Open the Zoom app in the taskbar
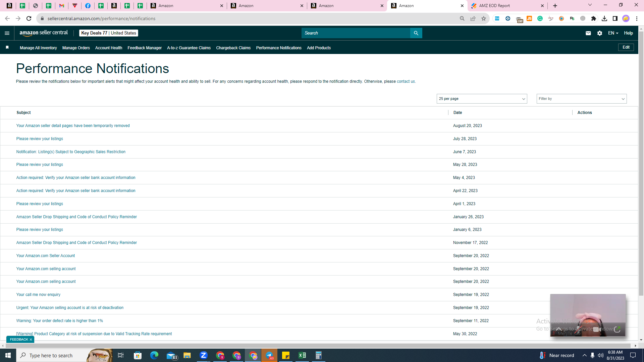Viewport: 644px width, 362px height. pyautogui.click(x=204, y=355)
